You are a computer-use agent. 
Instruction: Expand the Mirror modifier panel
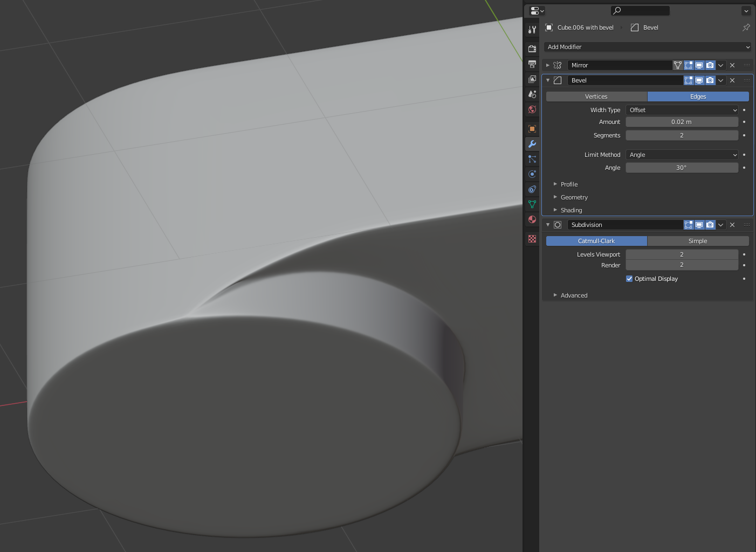pyautogui.click(x=548, y=65)
